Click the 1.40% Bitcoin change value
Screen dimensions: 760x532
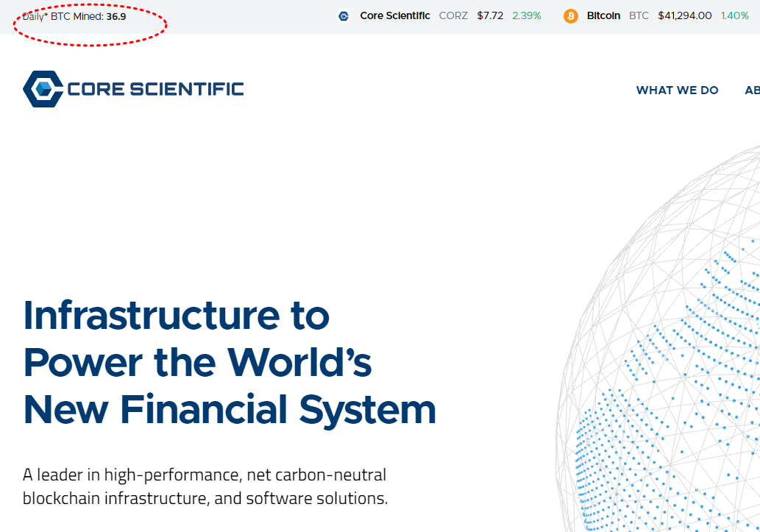tap(735, 15)
